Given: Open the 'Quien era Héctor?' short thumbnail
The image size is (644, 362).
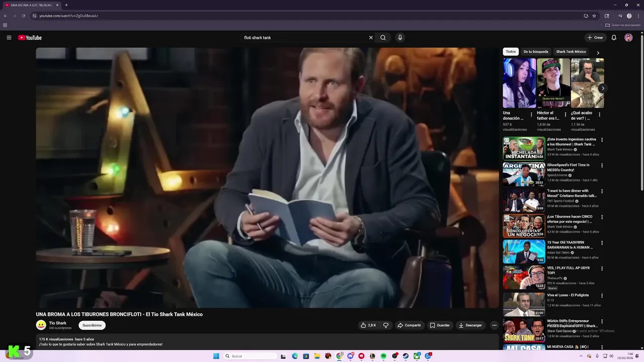Looking at the screenshot, I should [553, 83].
